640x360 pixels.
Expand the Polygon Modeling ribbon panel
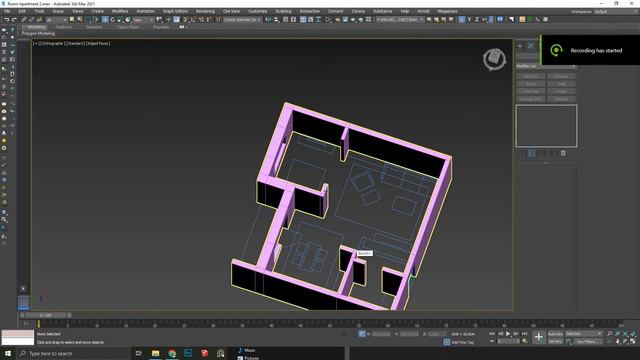tap(38, 33)
